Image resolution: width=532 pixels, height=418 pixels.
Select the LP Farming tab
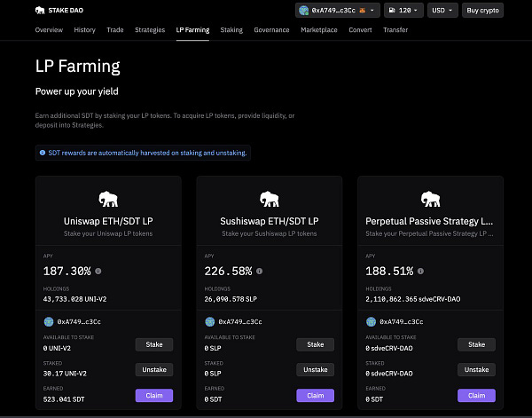[192, 30]
